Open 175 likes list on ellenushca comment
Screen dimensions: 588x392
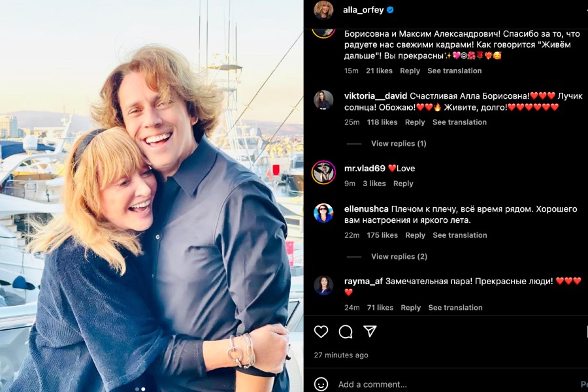coord(382,235)
